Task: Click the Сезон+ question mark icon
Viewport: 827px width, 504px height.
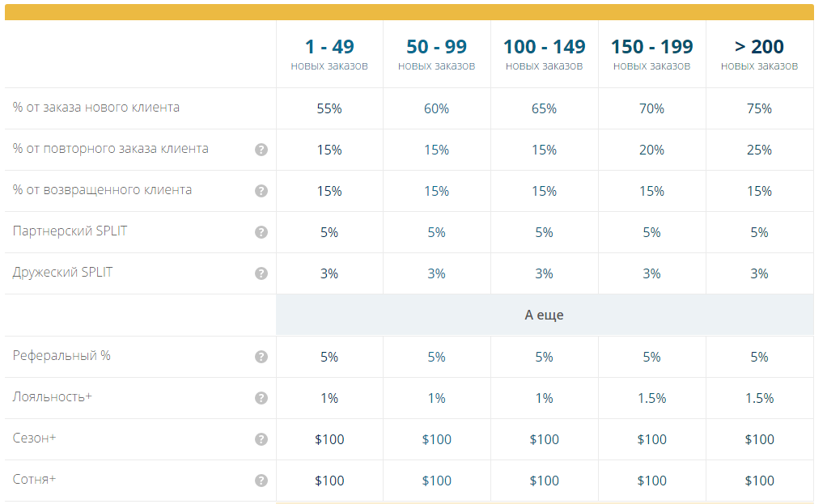Action: 261,439
